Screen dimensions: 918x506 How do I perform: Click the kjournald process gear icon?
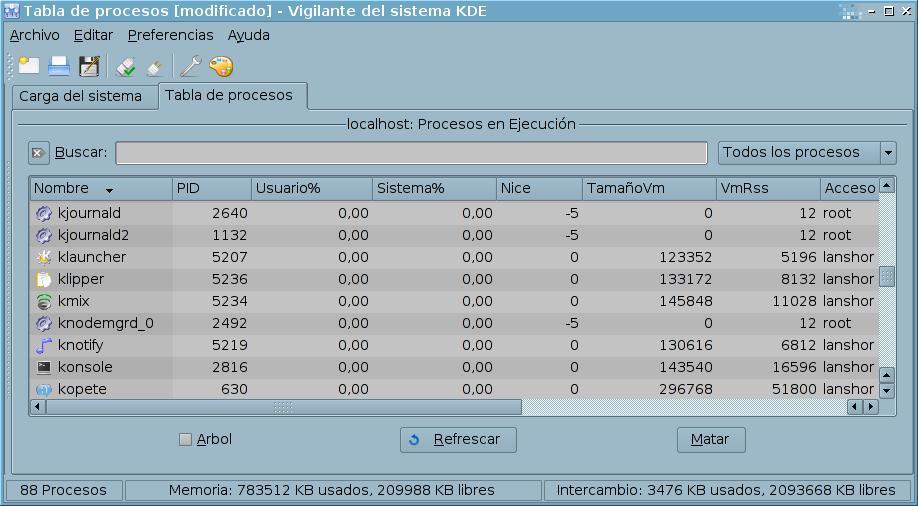point(44,214)
